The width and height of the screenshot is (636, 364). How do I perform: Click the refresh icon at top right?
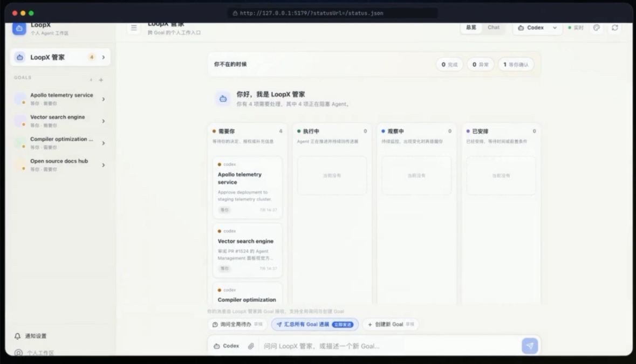615,28
